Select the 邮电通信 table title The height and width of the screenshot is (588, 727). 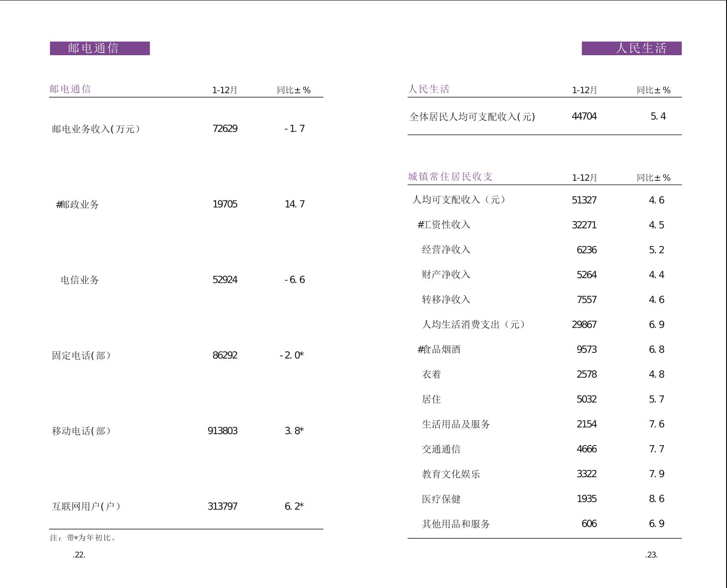[x=70, y=89]
